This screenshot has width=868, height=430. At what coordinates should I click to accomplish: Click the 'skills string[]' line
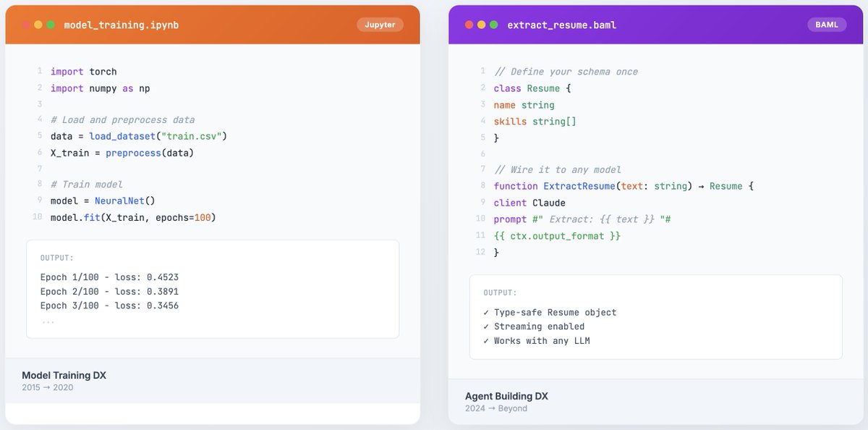(535, 122)
